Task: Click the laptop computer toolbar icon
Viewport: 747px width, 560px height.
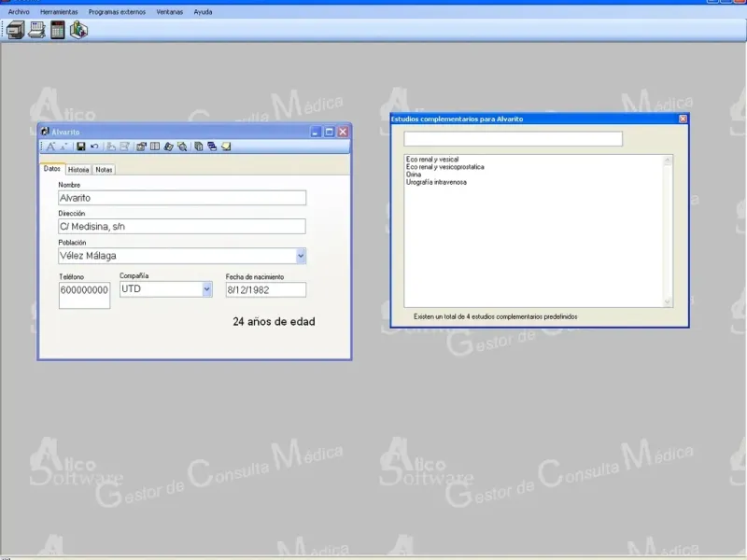Action: 36,31
